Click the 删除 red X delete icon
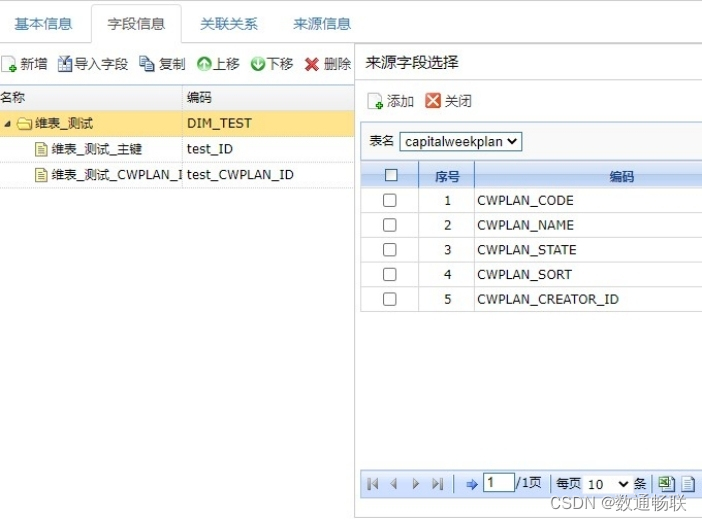Screen dimensions: 702x521 (312, 64)
